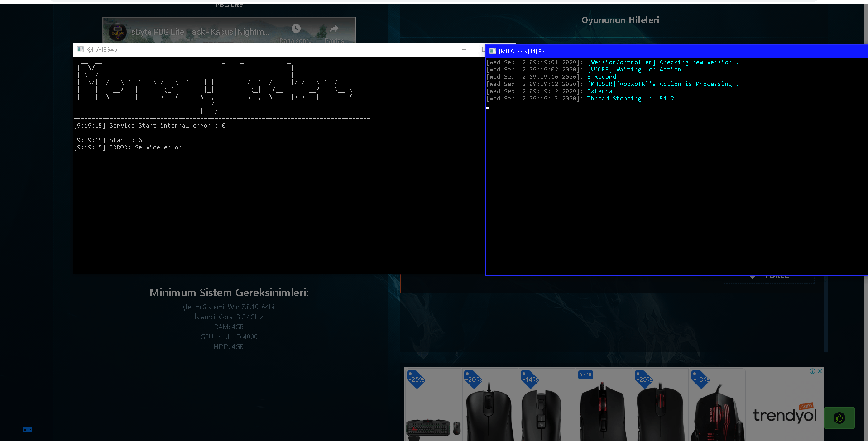
Task: Click the green thumbs-up like button
Action: pyautogui.click(x=839, y=418)
